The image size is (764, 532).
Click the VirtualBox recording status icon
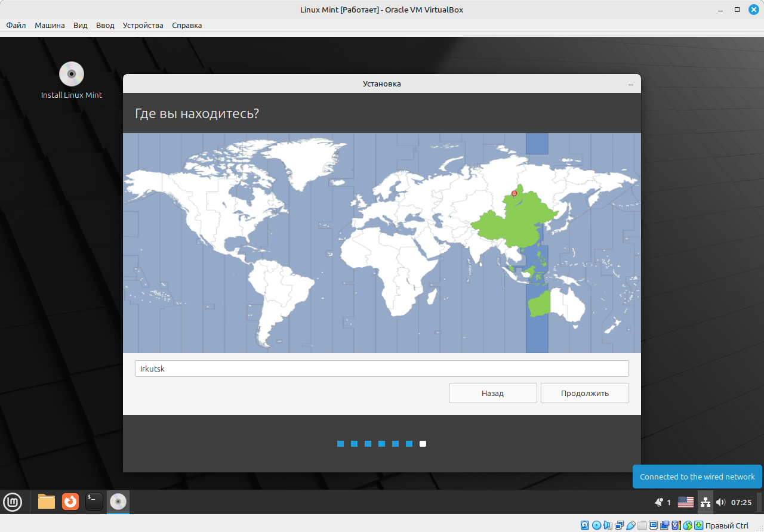click(x=664, y=525)
